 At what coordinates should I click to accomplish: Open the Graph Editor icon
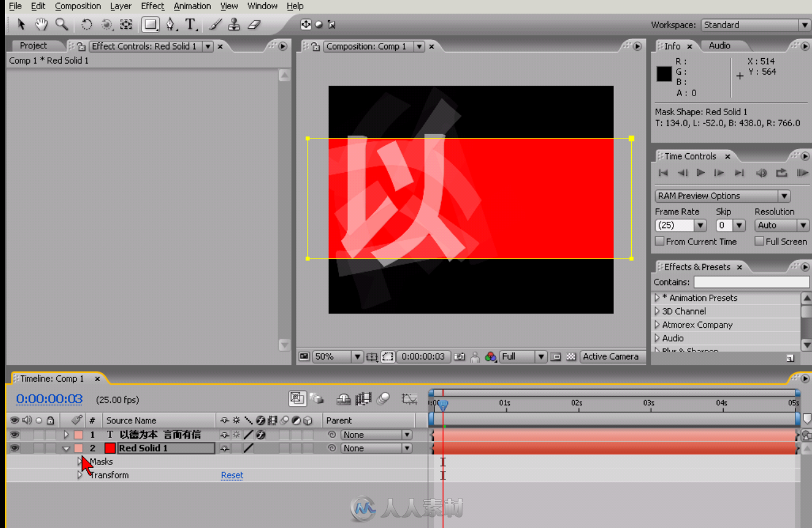[x=409, y=399]
